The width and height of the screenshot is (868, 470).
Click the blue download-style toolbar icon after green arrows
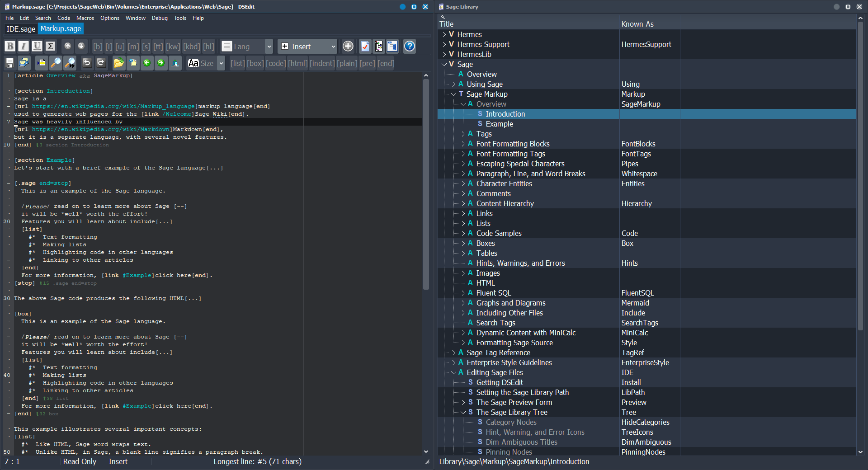tap(175, 63)
